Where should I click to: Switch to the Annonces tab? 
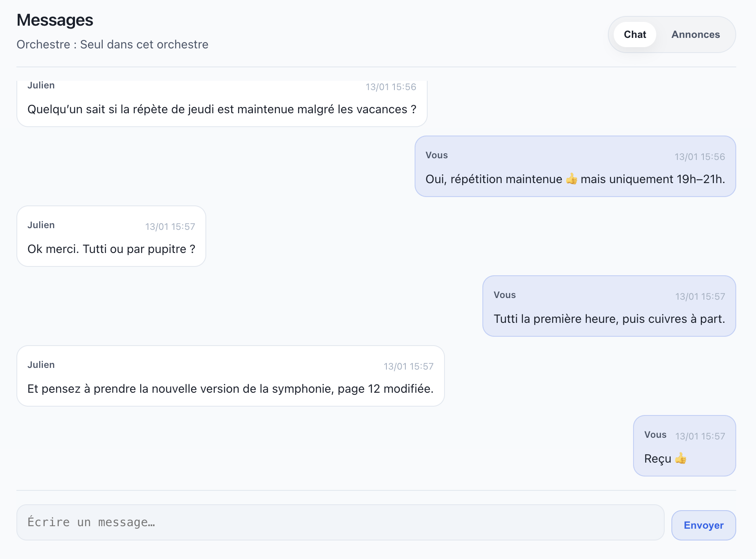click(x=695, y=35)
